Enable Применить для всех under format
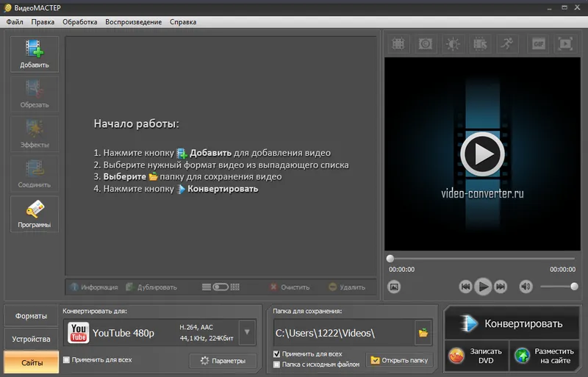Screen dimensions: 588x377 click(66, 360)
